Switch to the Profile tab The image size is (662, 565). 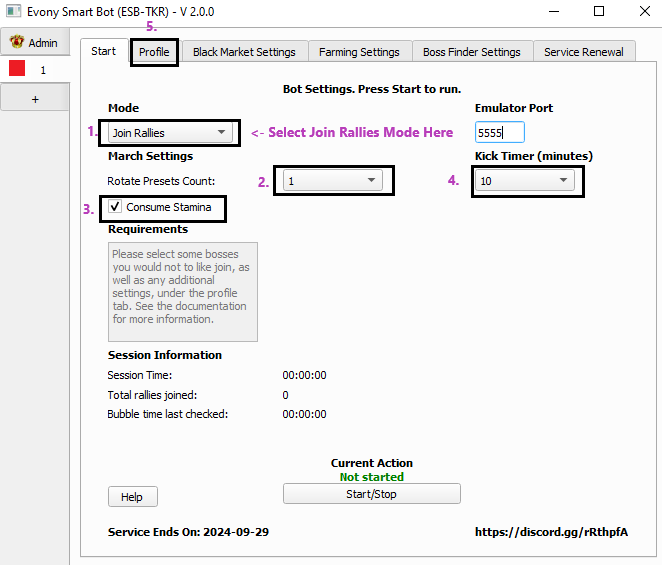(154, 52)
